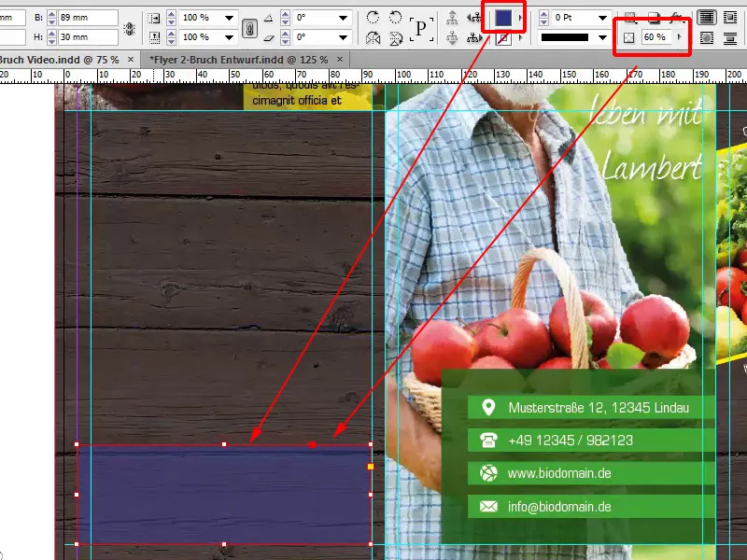Click the black solid stroke style preview
The width and height of the screenshot is (747, 560).
565,37
